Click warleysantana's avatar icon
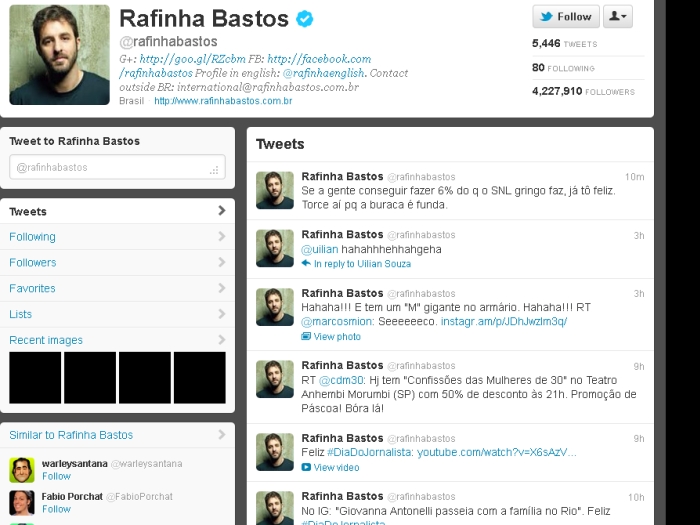The width and height of the screenshot is (700, 525). pyautogui.click(x=22, y=470)
